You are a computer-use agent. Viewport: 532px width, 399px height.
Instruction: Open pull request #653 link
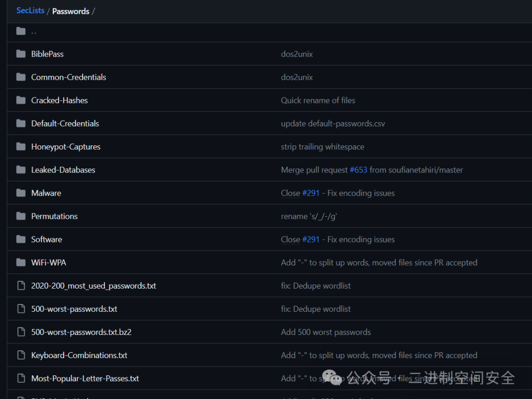[359, 169]
